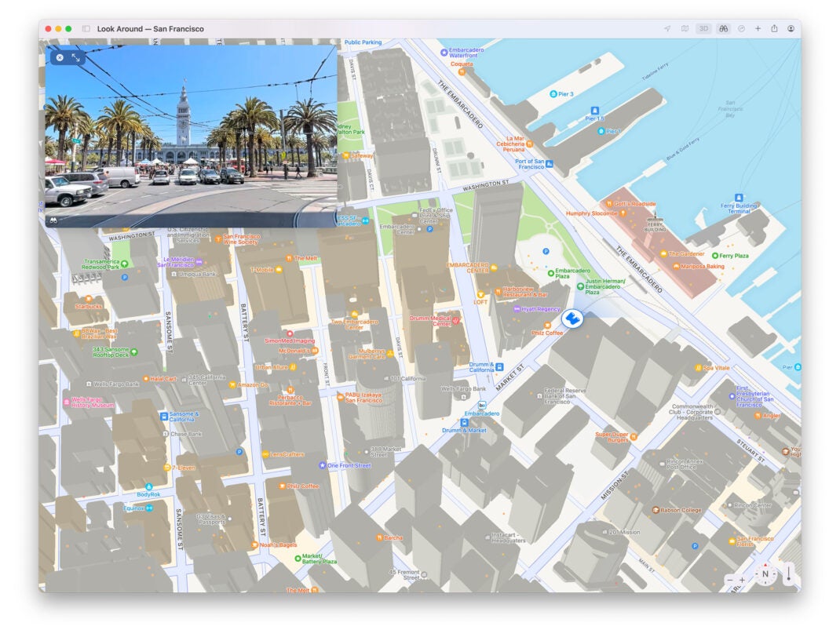
Task: Open the account profile icon
Action: [x=791, y=29]
